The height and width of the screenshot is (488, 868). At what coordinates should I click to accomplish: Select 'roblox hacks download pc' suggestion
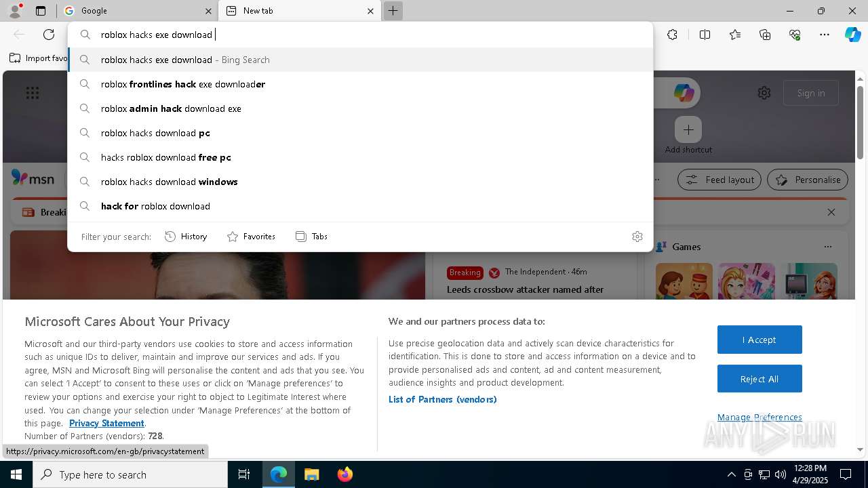(360, 133)
